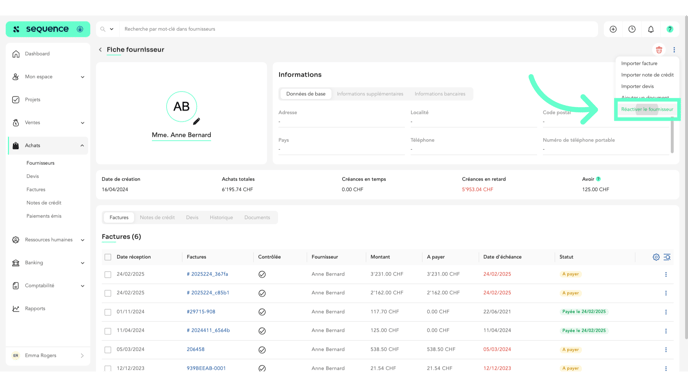Click the red trash delete supplier icon
Image resolution: width=688 pixels, height=387 pixels.
pos(659,50)
